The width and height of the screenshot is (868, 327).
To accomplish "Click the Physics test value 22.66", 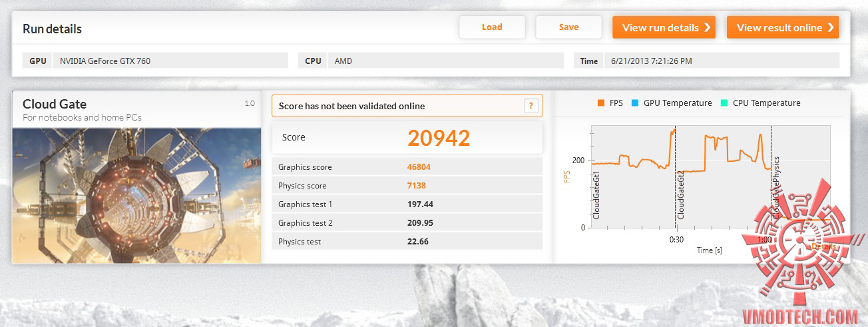I will 418,242.
